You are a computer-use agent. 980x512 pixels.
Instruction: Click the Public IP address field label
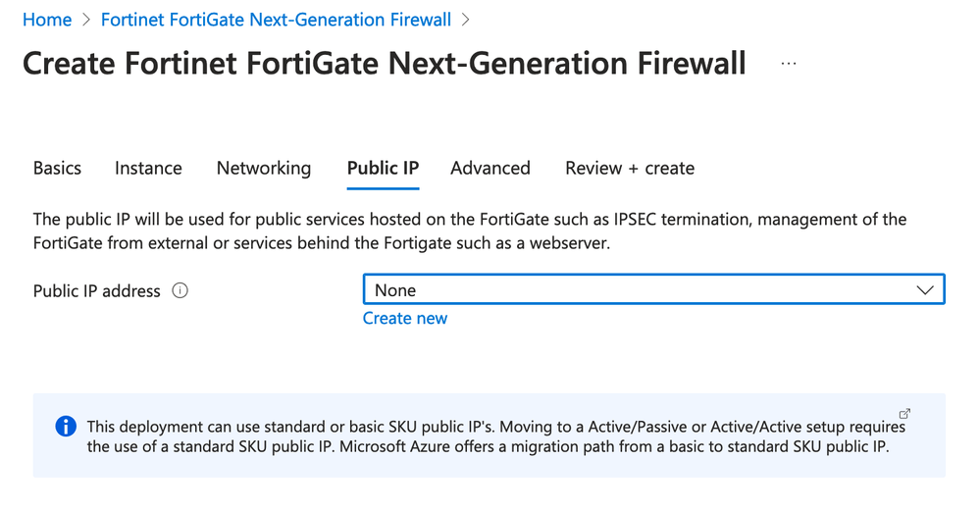(96, 290)
